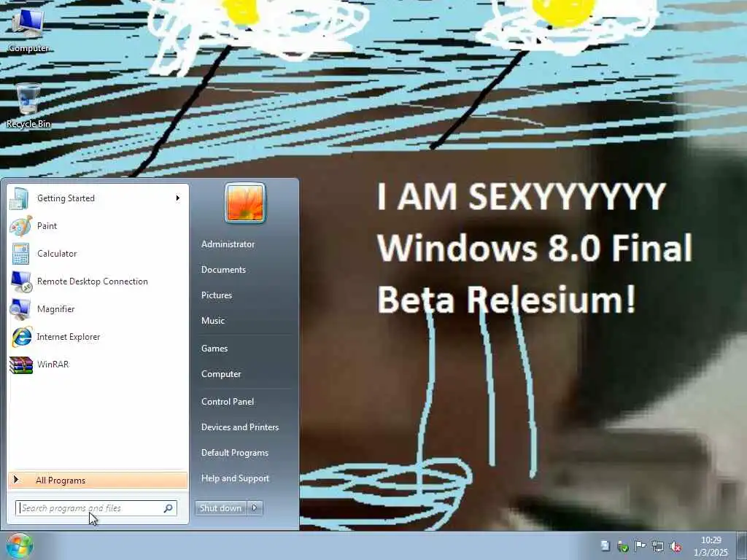Focus the Search programs and files box
This screenshot has width=747, height=560.
tap(96, 508)
